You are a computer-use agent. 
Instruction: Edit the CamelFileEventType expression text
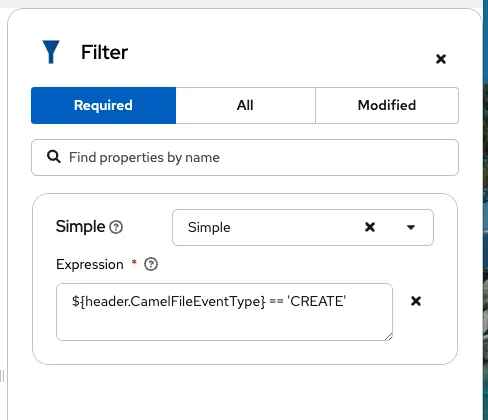point(224,312)
